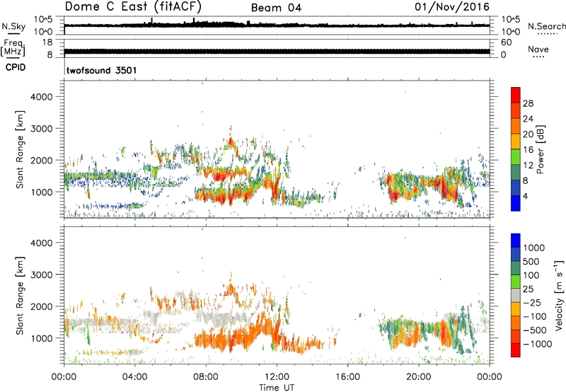Screen dimensions: 566x392
Task: Click the yellow 16-20 dB segment of power colorbar
Action: [x=516, y=141]
